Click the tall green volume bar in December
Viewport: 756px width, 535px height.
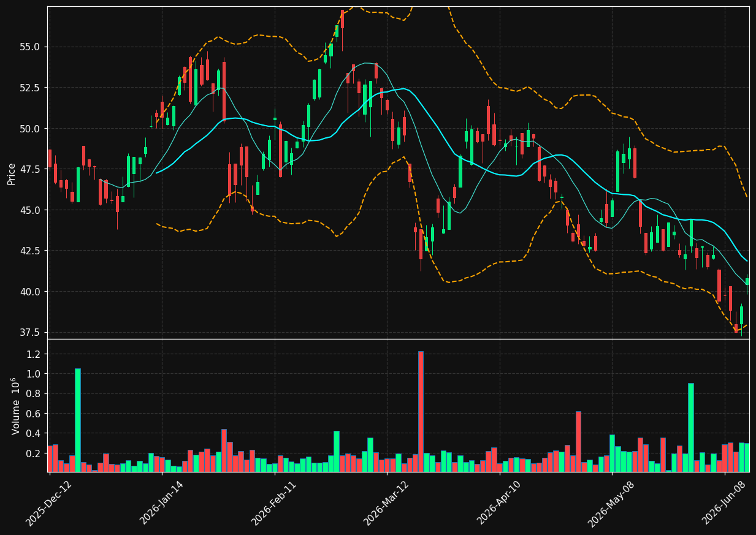tap(78, 420)
